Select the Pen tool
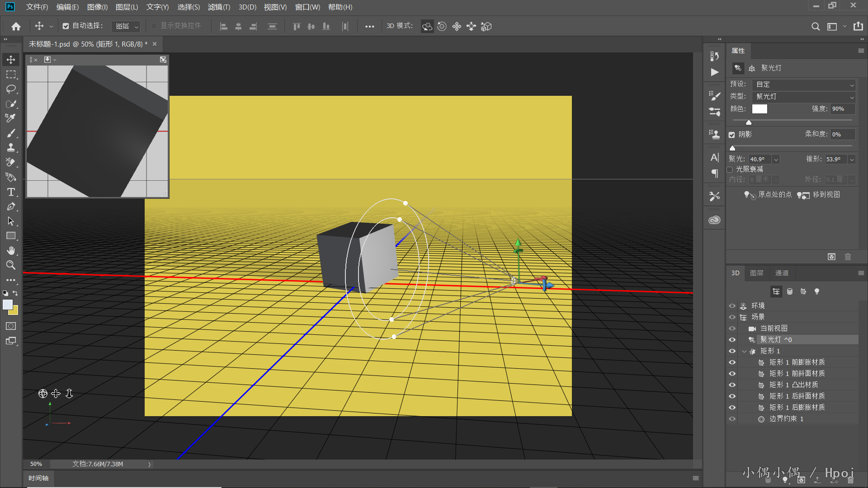 pyautogui.click(x=11, y=207)
